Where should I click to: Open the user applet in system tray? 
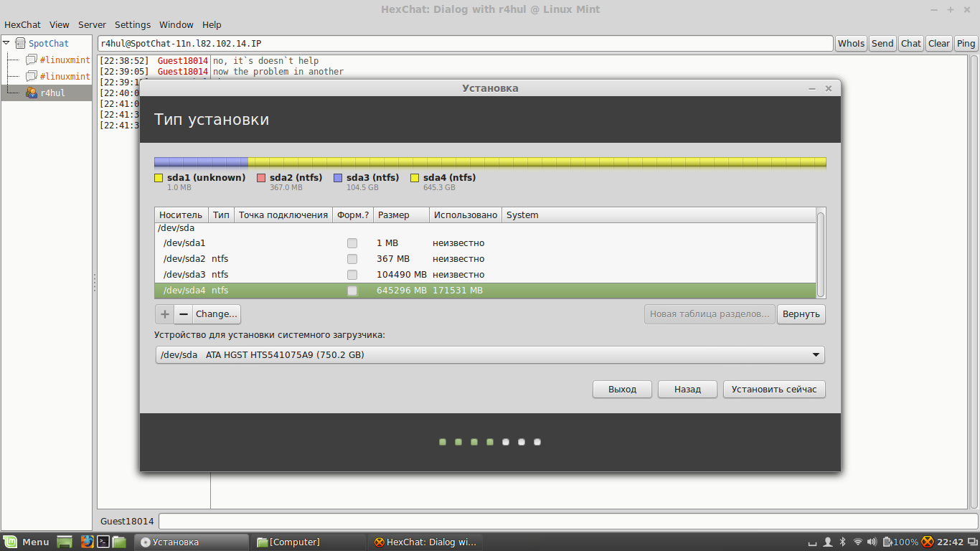point(827,542)
